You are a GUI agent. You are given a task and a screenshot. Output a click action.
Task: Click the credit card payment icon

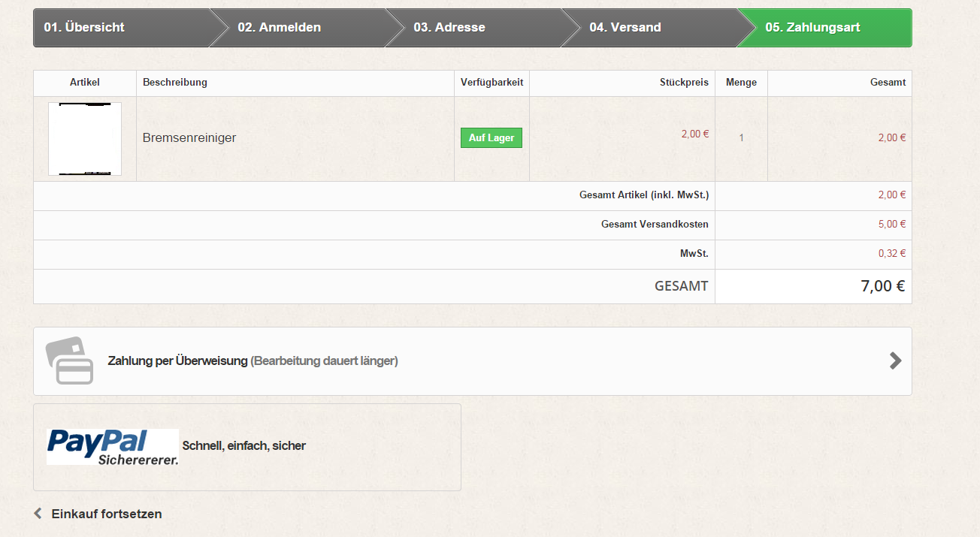pos(70,361)
